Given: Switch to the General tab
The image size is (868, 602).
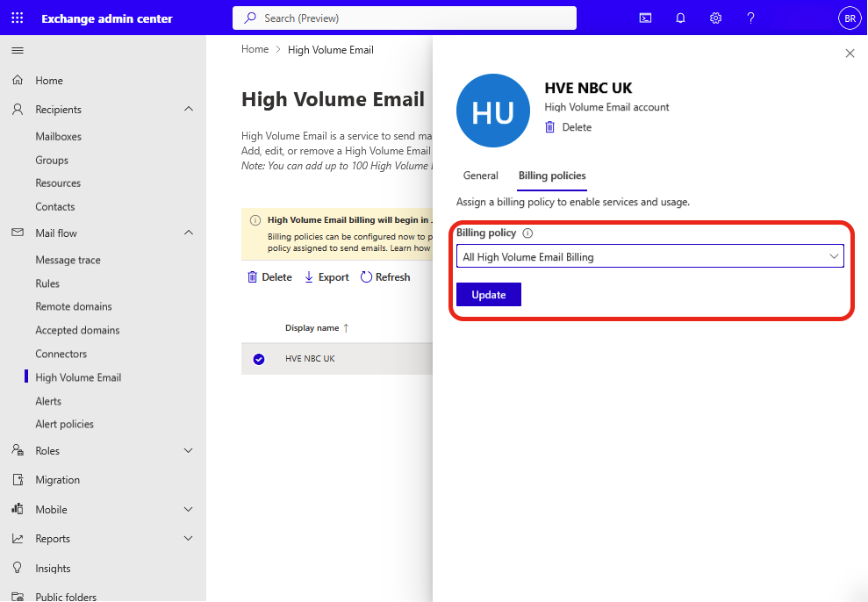Looking at the screenshot, I should tap(480, 176).
